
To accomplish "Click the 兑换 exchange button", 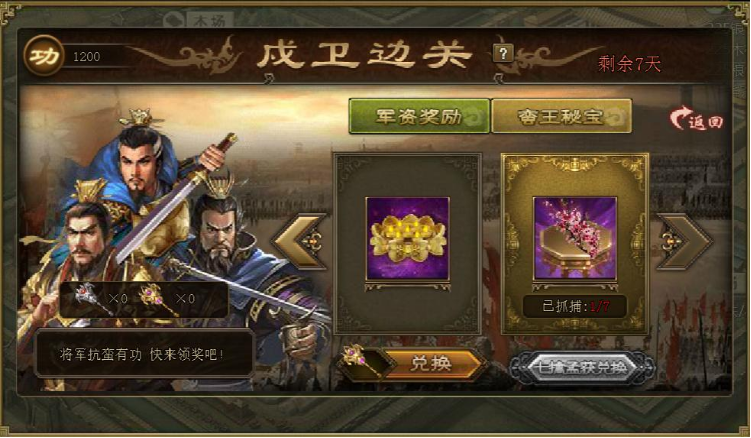I will click(431, 364).
